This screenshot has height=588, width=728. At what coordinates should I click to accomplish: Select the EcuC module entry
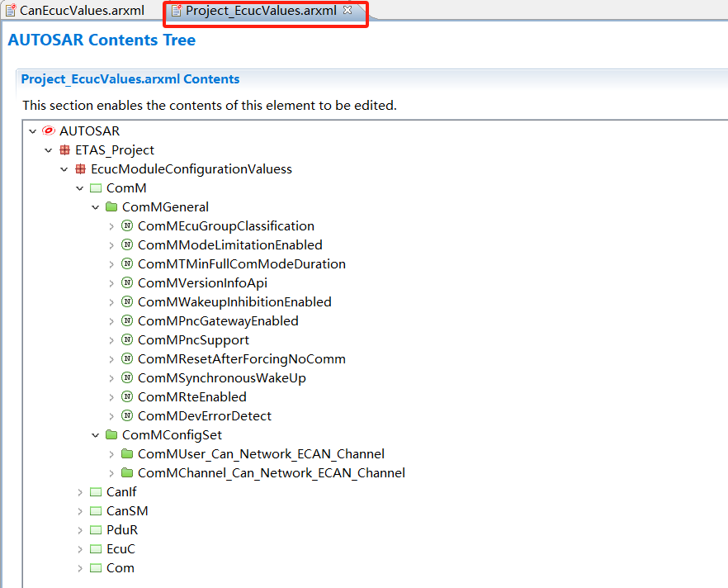pyautogui.click(x=121, y=549)
